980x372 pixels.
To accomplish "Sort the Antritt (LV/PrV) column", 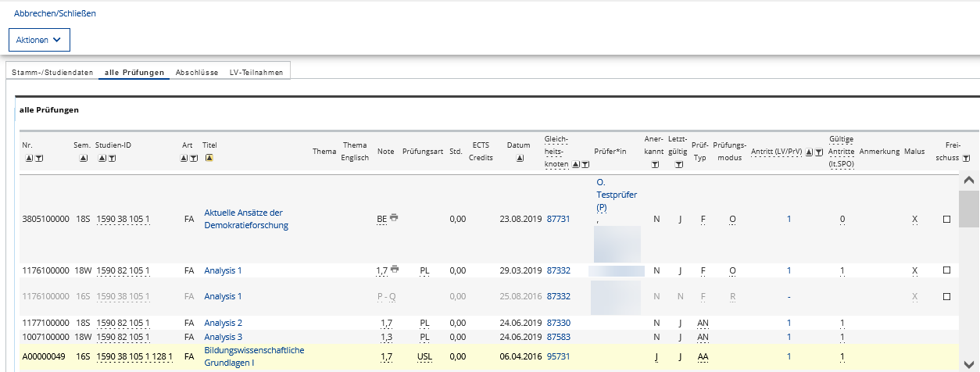I will pos(809,152).
